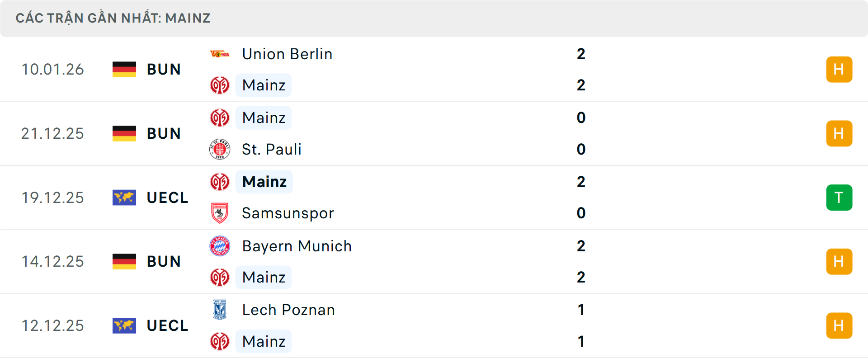
Task: Click the bold Mainz name on 19.12.25
Action: point(264,182)
